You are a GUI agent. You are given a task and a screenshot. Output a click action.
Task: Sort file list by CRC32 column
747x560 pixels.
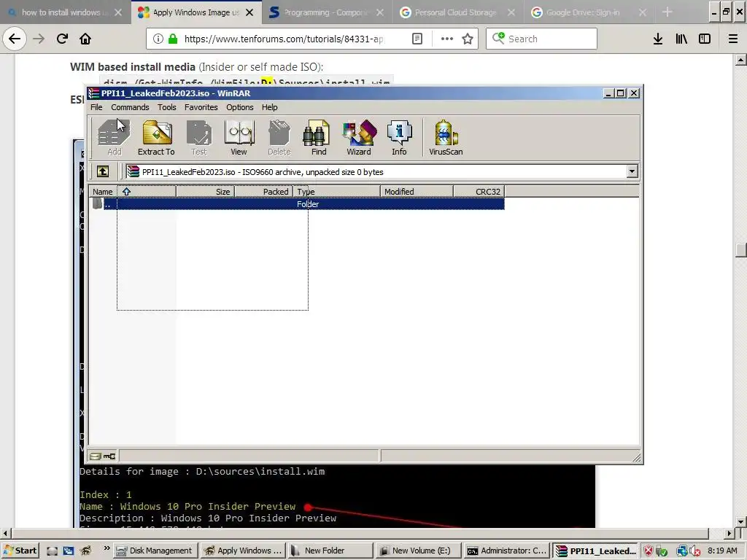(x=479, y=192)
